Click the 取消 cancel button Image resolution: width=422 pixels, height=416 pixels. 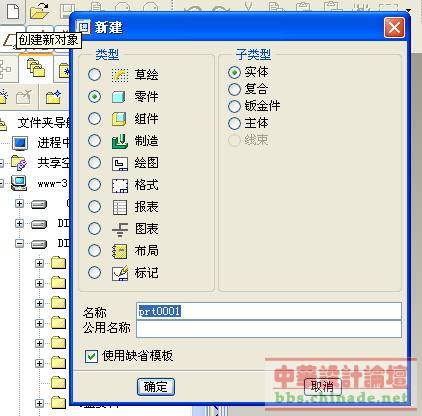click(323, 387)
